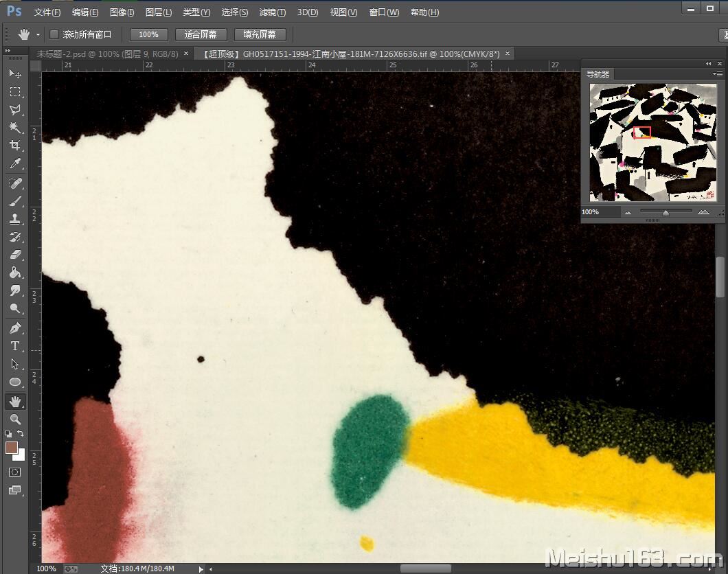Screen dimensions: 728x574
Task: Select the Move tool
Action: pyautogui.click(x=15, y=73)
